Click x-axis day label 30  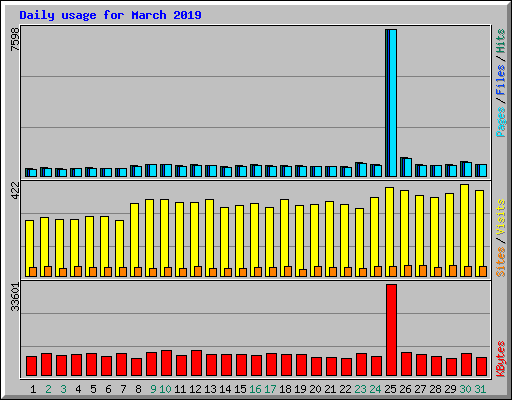(x=465, y=389)
